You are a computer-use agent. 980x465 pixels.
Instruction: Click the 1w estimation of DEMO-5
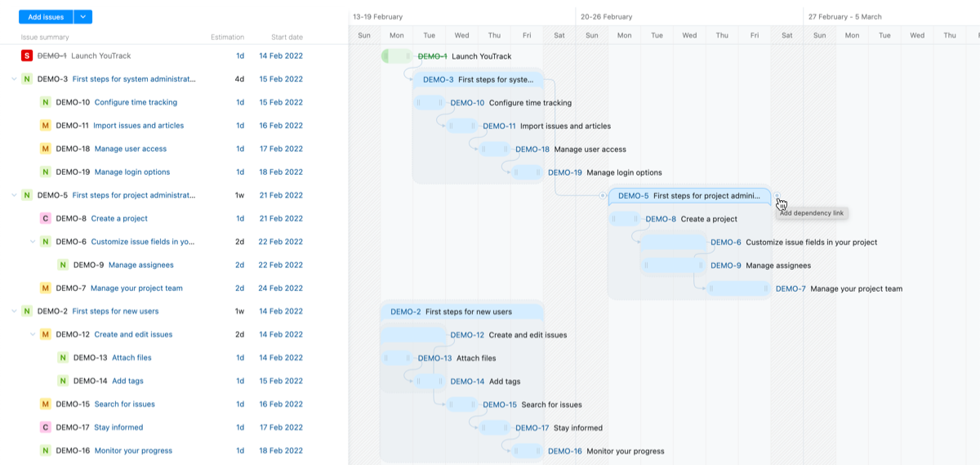(239, 195)
